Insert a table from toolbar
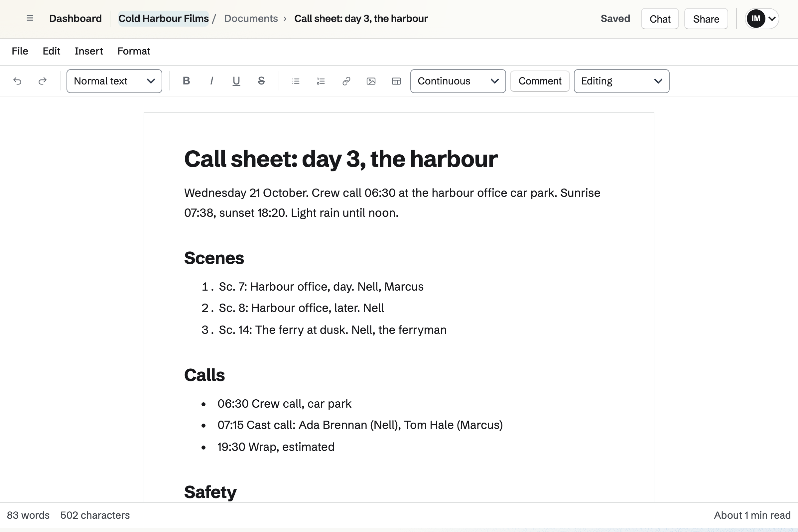798x532 pixels. [x=396, y=81]
